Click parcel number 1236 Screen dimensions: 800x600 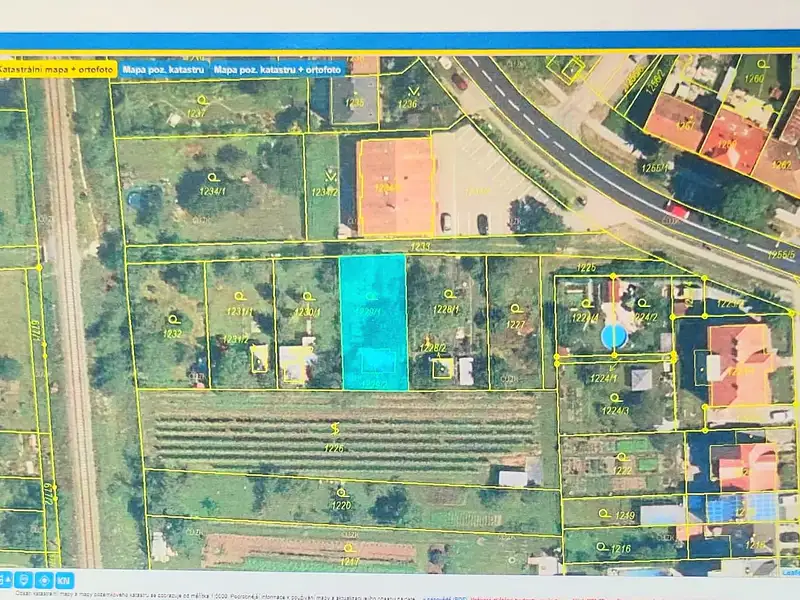[408, 104]
